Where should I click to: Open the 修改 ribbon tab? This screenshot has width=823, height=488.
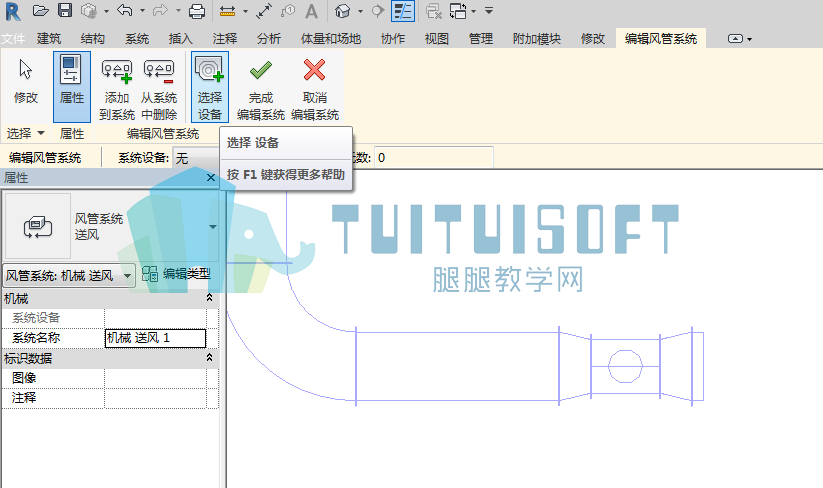(593, 39)
